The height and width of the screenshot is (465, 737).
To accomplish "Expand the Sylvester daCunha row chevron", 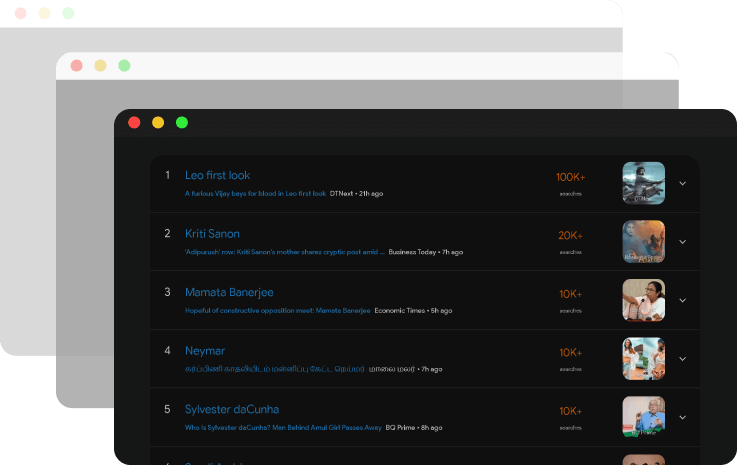I will tap(682, 418).
